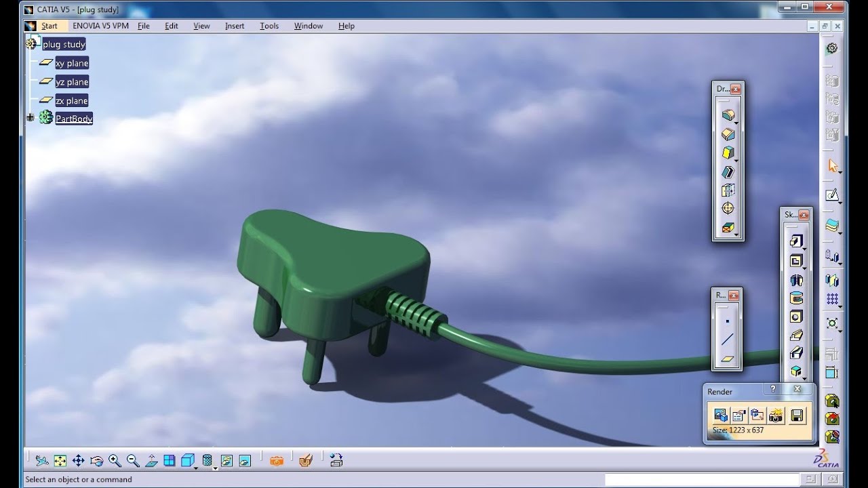Screen dimensions: 868x488
Task: Click the Select arrow tool on right toolbar
Action: [833, 166]
